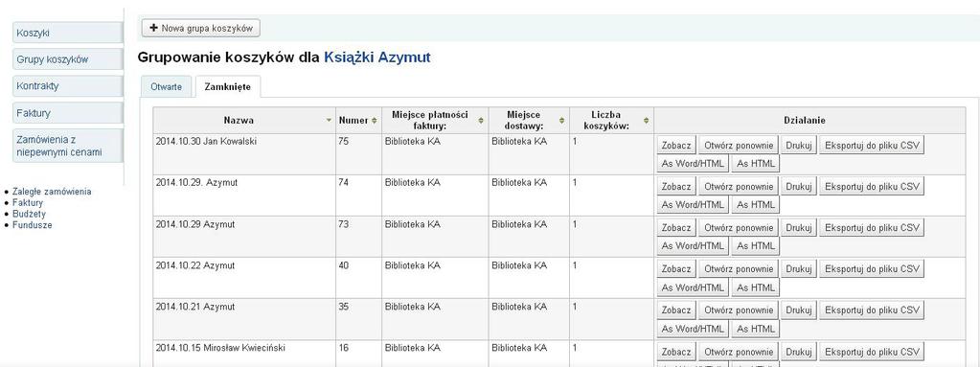Sort by Miejsce płatności faktury arrows
Viewport: 980px width, 367px height.
click(x=481, y=120)
